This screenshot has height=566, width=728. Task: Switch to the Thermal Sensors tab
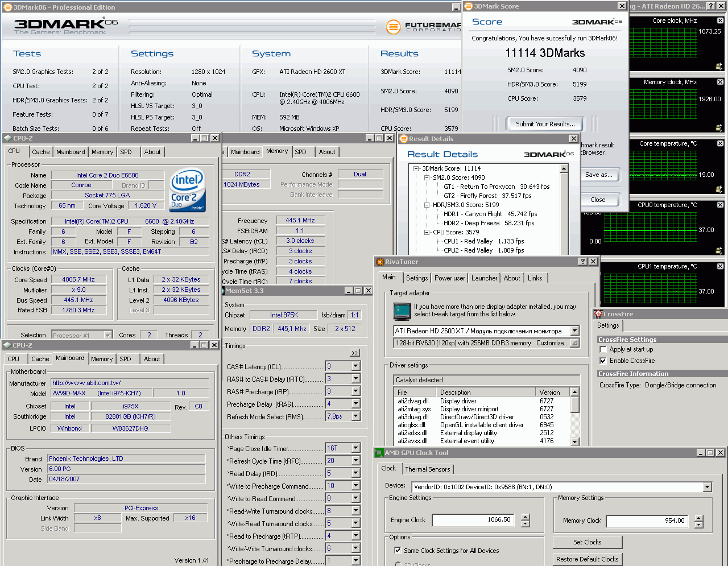coord(428,469)
